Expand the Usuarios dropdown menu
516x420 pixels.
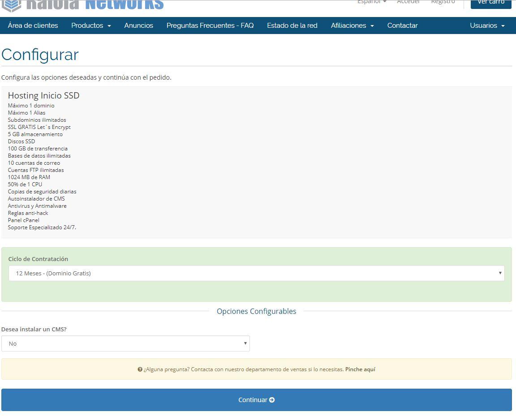[487, 26]
